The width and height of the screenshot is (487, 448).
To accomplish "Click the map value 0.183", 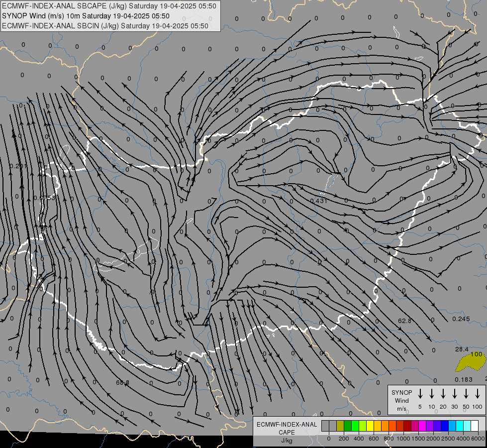I will coord(464,380).
